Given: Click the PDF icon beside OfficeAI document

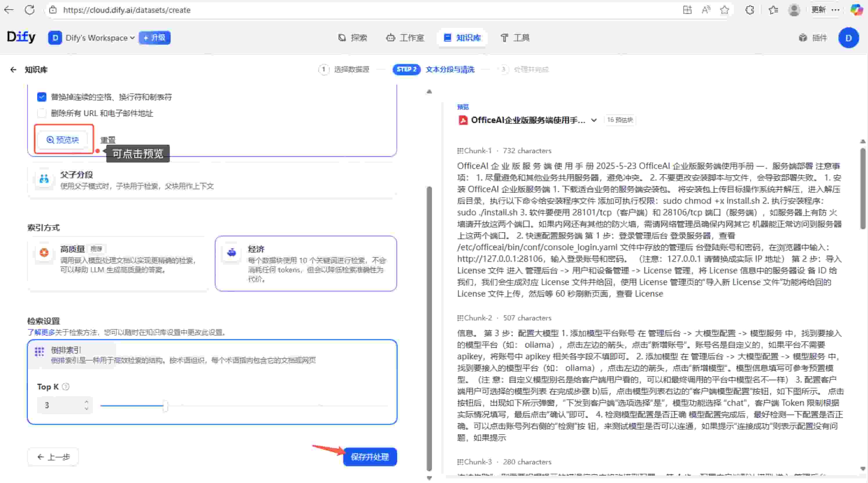Looking at the screenshot, I should pyautogui.click(x=463, y=120).
